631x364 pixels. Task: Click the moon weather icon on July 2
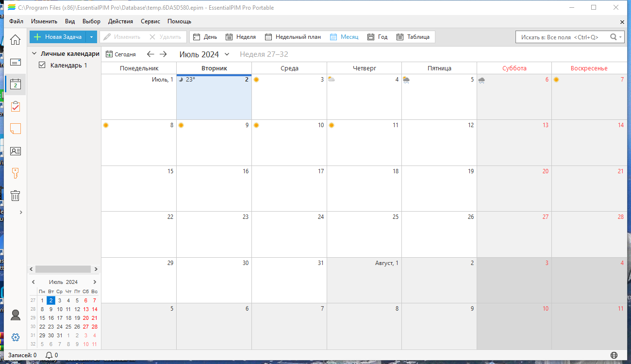(181, 79)
